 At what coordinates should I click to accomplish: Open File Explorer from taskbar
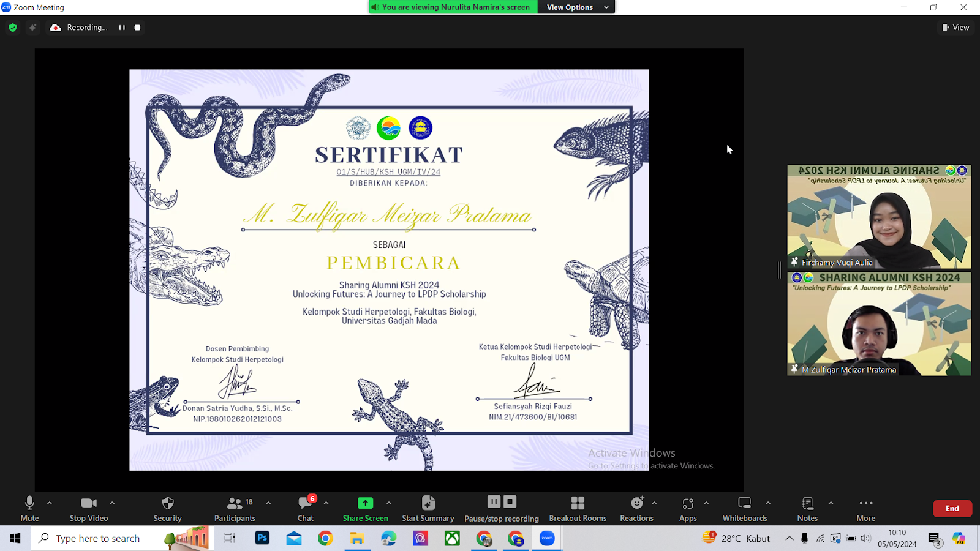[x=357, y=538]
